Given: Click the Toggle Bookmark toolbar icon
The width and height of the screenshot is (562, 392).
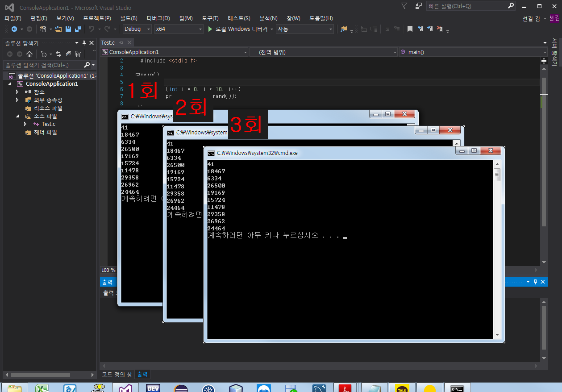Looking at the screenshot, I should click(410, 29).
